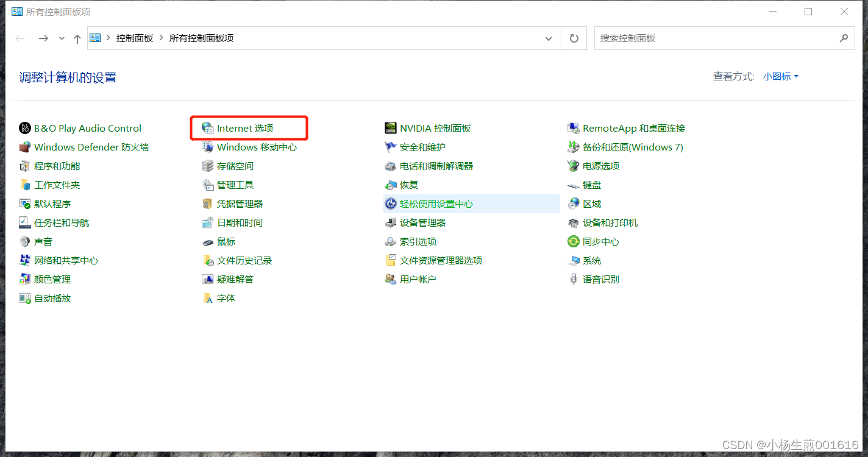This screenshot has width=868, height=457.
Task: Open the 工作文件夹 icon
Action: point(25,185)
